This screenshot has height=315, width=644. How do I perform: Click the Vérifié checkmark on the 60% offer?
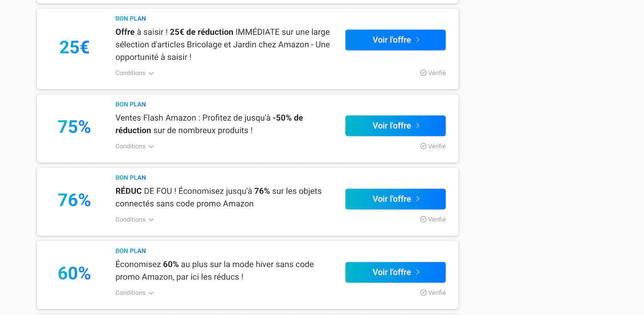pyautogui.click(x=423, y=293)
